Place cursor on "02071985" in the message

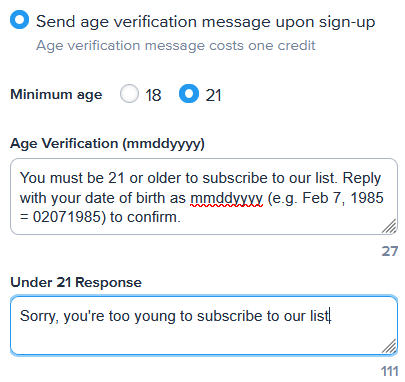click(69, 217)
